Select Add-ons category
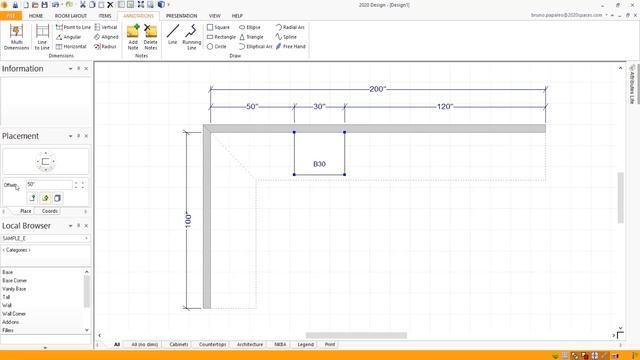 pos(10,322)
